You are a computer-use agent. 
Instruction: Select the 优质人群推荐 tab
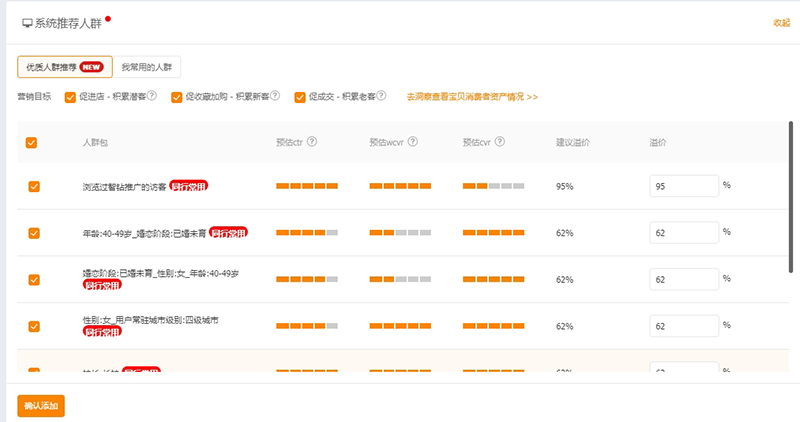coord(64,67)
